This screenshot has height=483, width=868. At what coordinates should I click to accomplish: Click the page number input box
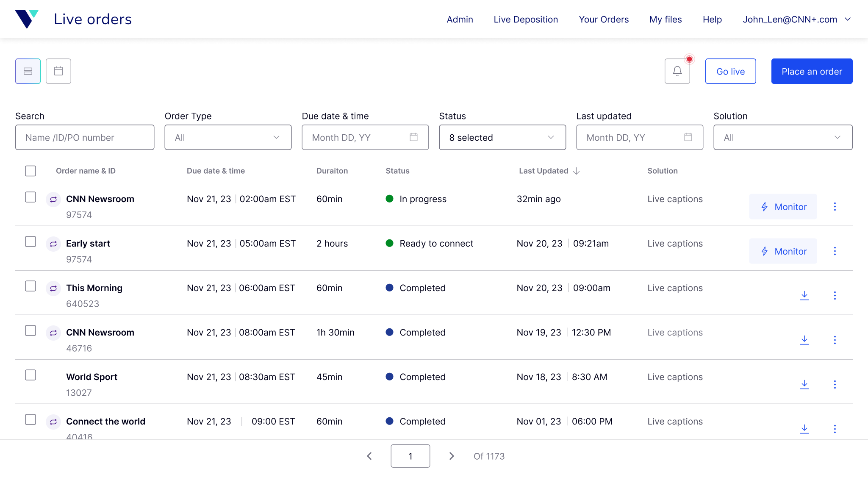click(x=410, y=456)
